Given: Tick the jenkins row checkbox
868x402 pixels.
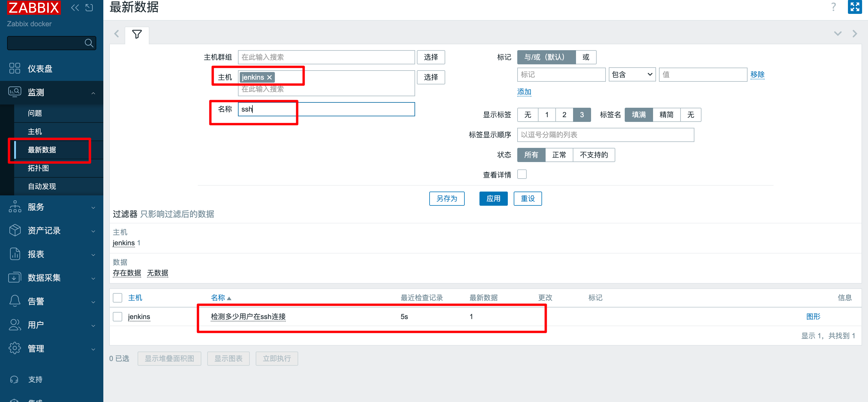Looking at the screenshot, I should click(x=117, y=317).
